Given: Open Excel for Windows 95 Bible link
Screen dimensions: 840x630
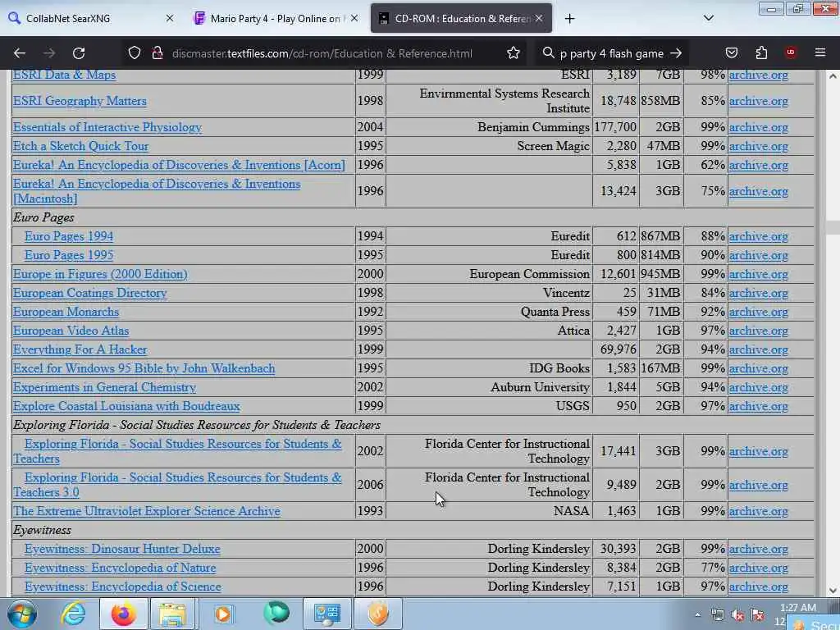Looking at the screenshot, I should 144,368.
